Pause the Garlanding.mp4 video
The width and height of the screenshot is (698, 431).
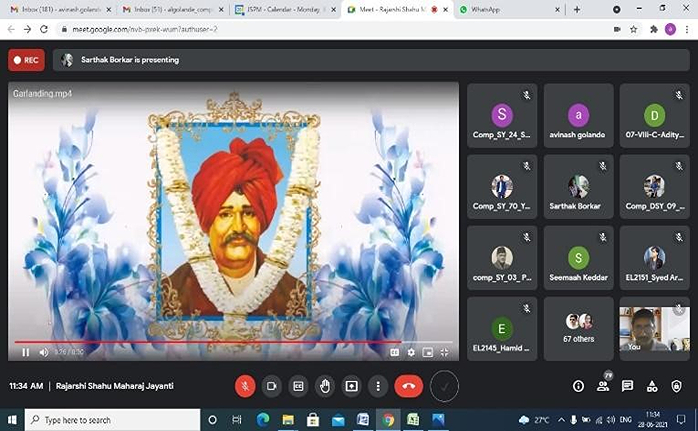point(25,352)
